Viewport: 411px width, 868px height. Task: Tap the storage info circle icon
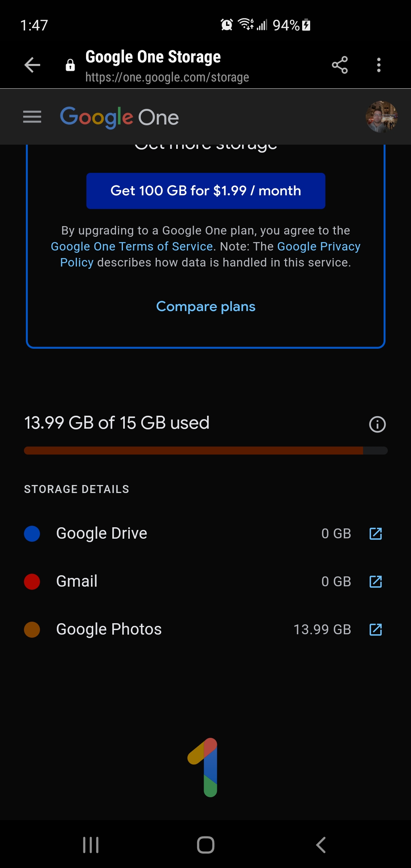(378, 424)
